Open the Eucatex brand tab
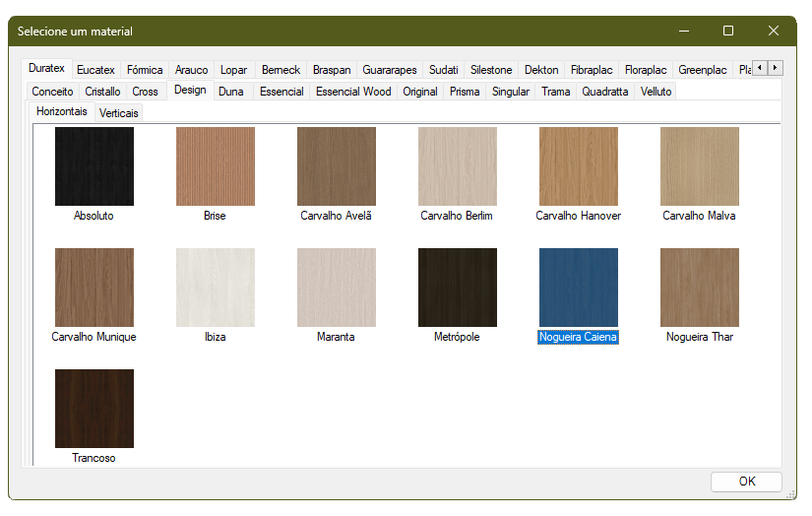 pos(95,69)
